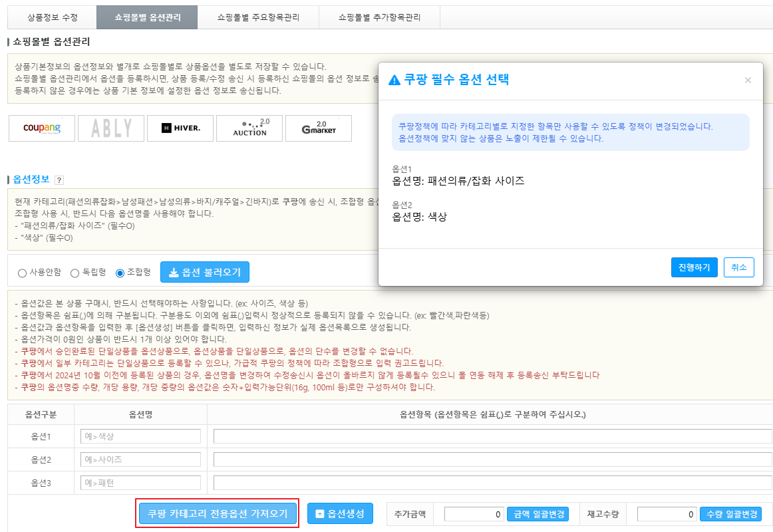Open the 쇼핑몰별 추가항목관리 tab
773x532 pixels.
[379, 17]
